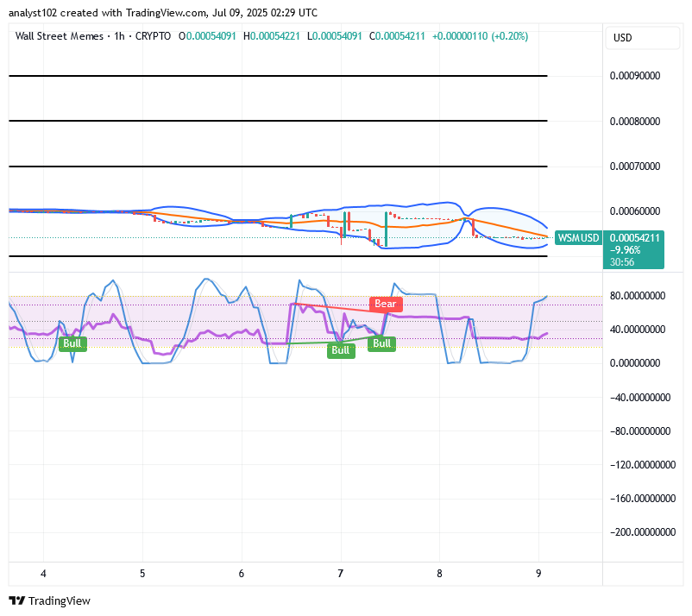Click the red Bear divergence label

pyautogui.click(x=386, y=304)
